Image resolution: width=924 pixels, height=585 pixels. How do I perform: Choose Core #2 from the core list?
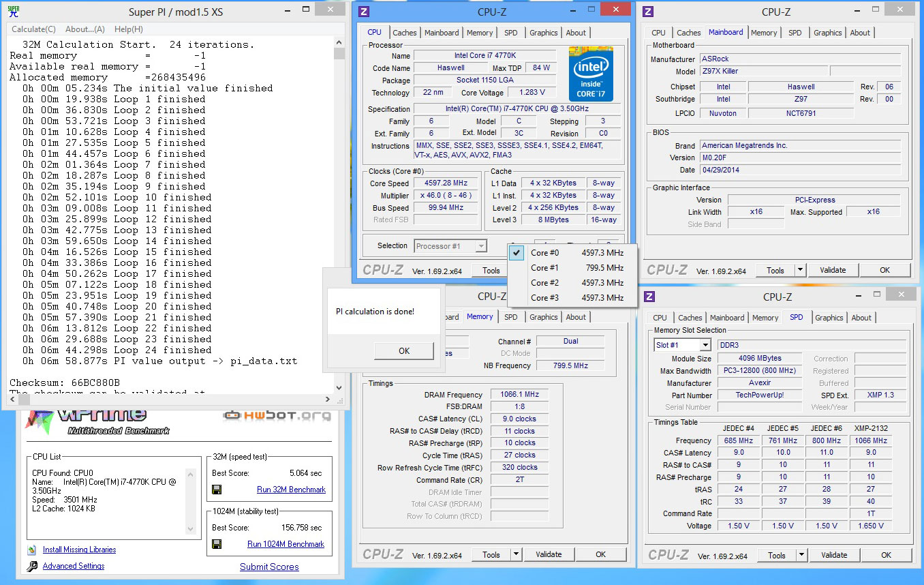572,283
